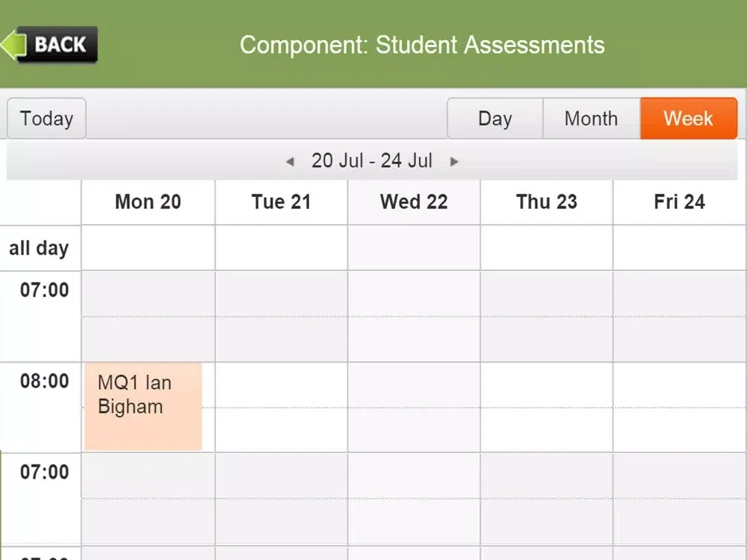Select the Thu 23 column header
747x560 pixels.
coord(547,202)
